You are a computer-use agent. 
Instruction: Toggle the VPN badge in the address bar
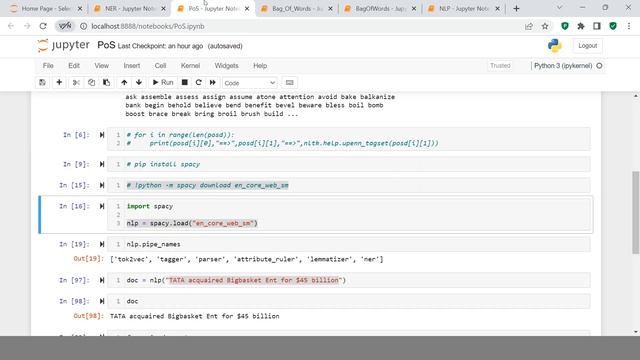pyautogui.click(x=65, y=26)
